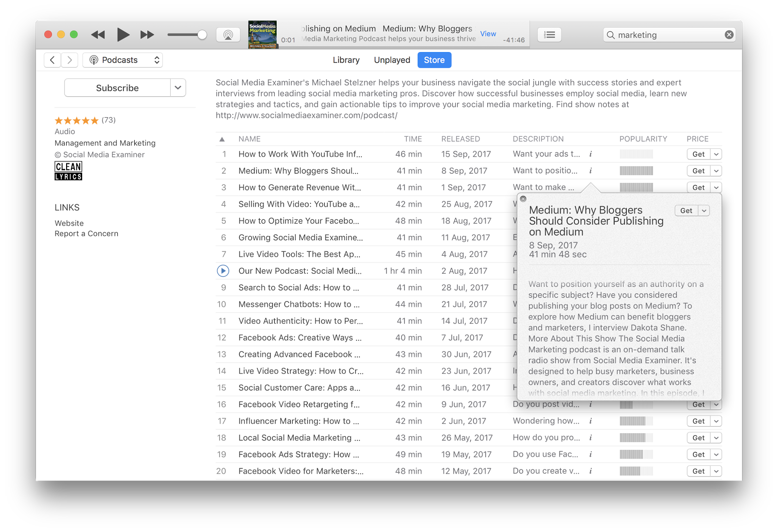The height and width of the screenshot is (532, 778).
Task: Get the Facebook Ads Strategy episode
Action: tap(698, 454)
